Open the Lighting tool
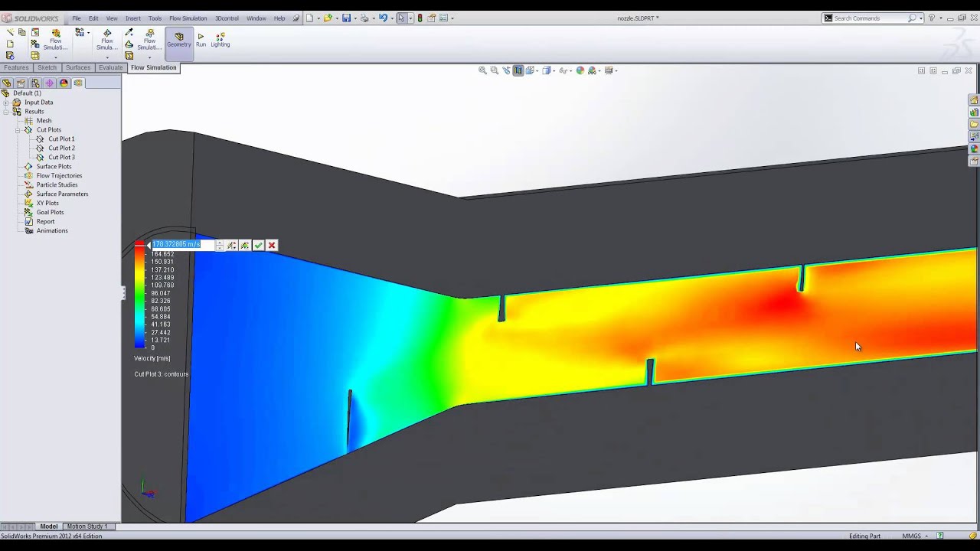 pyautogui.click(x=220, y=39)
